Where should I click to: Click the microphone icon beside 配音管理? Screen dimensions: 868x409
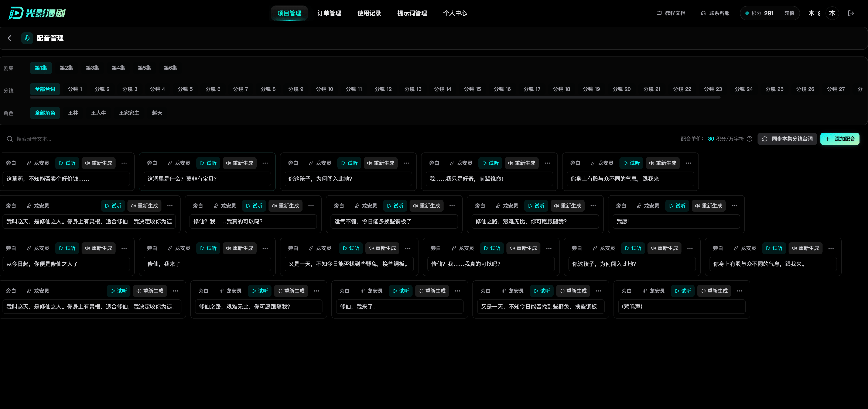(27, 38)
